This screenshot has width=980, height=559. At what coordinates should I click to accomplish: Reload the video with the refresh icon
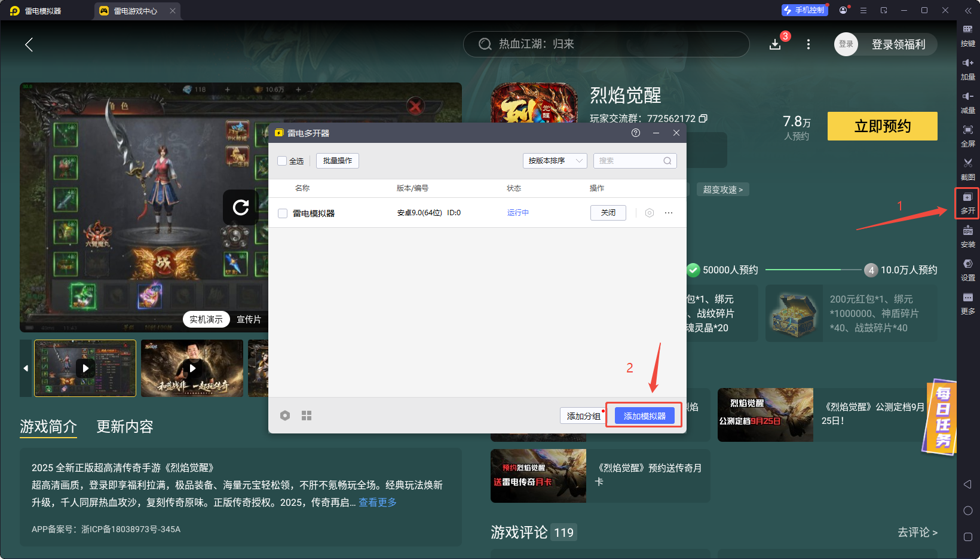[x=241, y=207]
